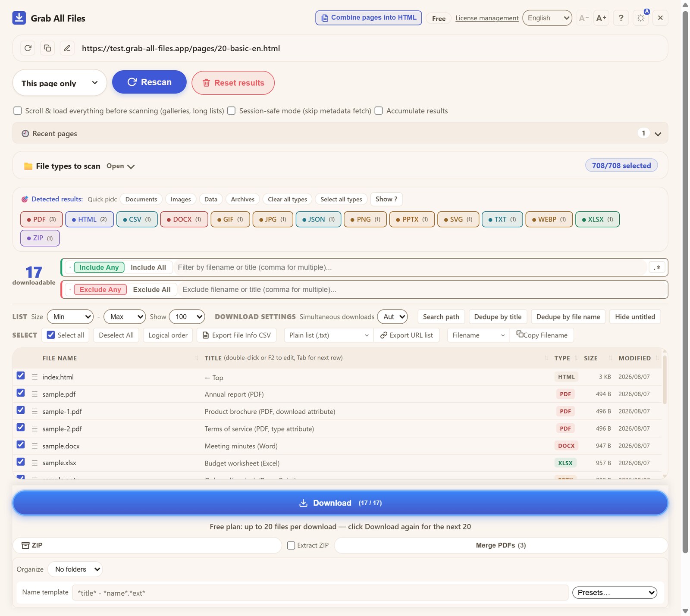Click the big Download (17/17) button
690x616 pixels.
pyautogui.click(x=340, y=503)
